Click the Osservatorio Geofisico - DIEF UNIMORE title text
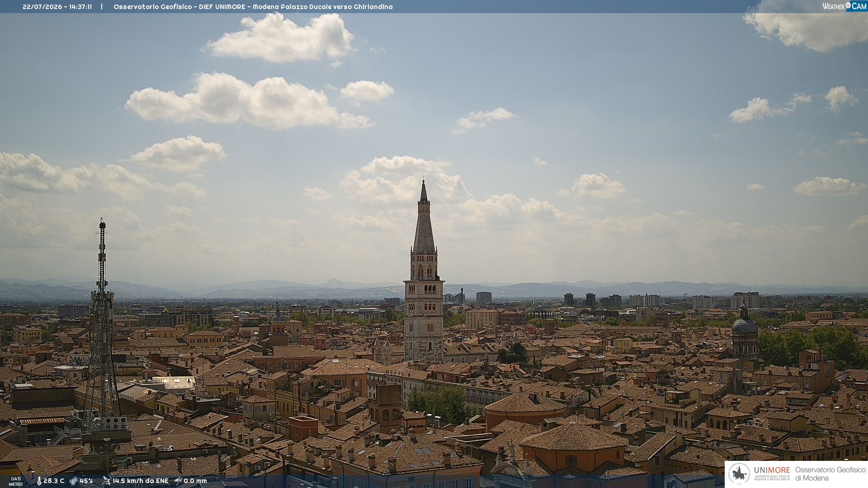The width and height of the screenshot is (868, 488). [x=179, y=7]
